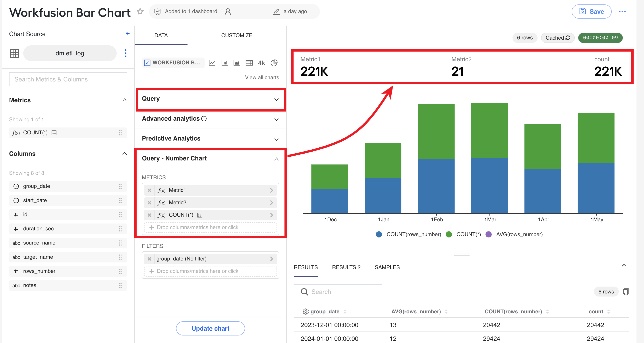Toggle the COUNT(*) green legend swatch
The height and width of the screenshot is (343, 644).
click(x=449, y=234)
